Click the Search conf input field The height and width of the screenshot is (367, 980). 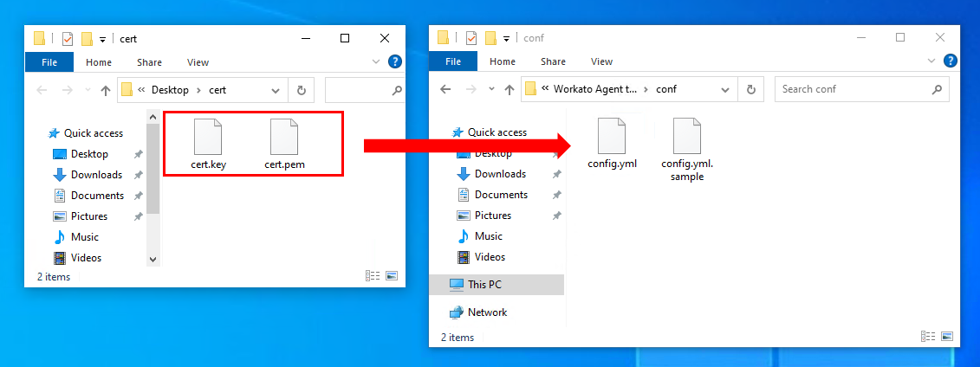862,89
